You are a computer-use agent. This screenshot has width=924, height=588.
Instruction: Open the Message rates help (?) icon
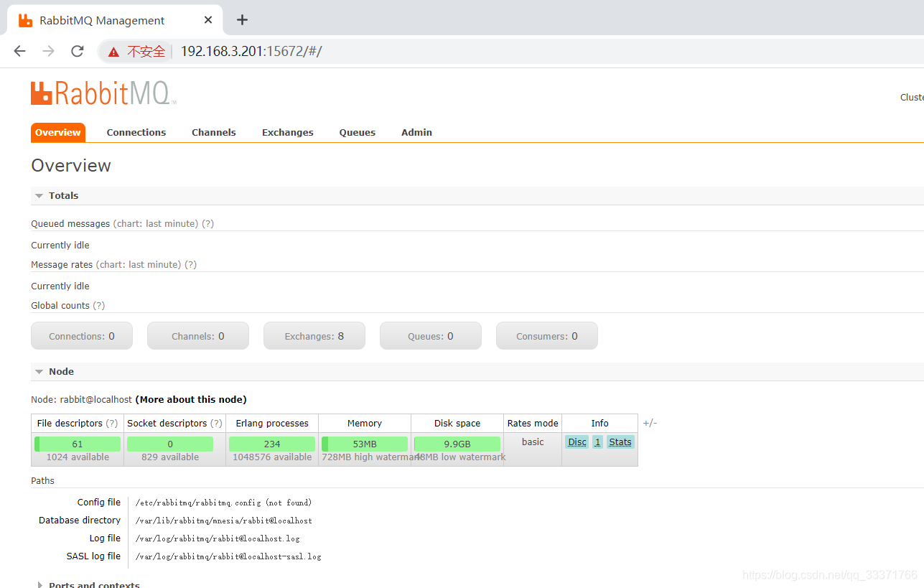click(190, 264)
